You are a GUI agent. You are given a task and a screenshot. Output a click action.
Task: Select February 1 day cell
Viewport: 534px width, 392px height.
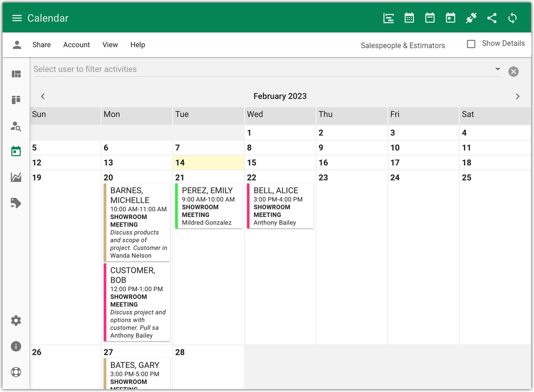280,133
